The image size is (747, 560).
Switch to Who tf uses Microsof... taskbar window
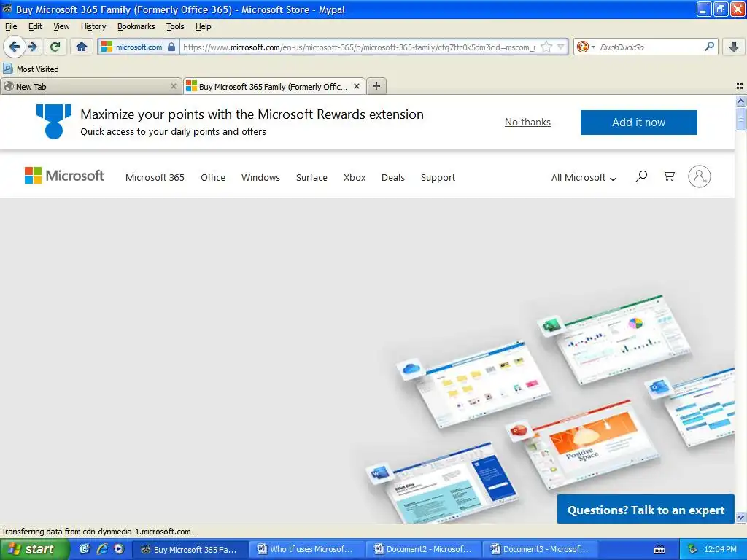point(306,549)
